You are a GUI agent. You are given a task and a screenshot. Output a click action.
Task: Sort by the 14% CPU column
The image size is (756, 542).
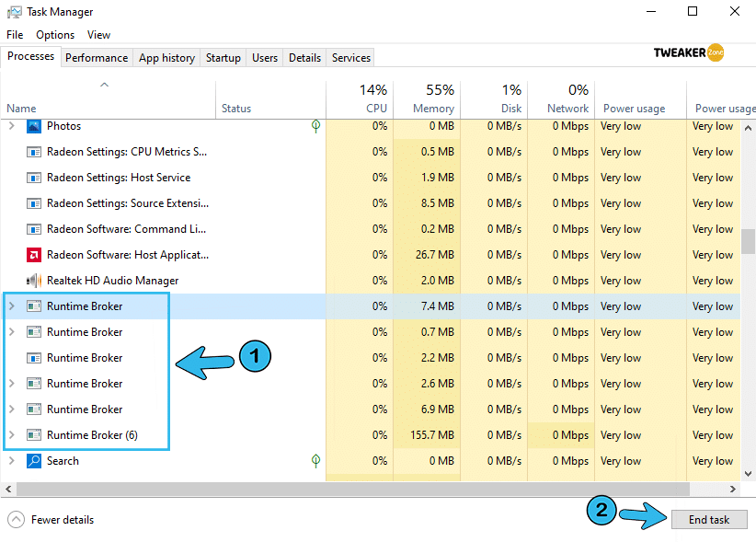(x=360, y=99)
